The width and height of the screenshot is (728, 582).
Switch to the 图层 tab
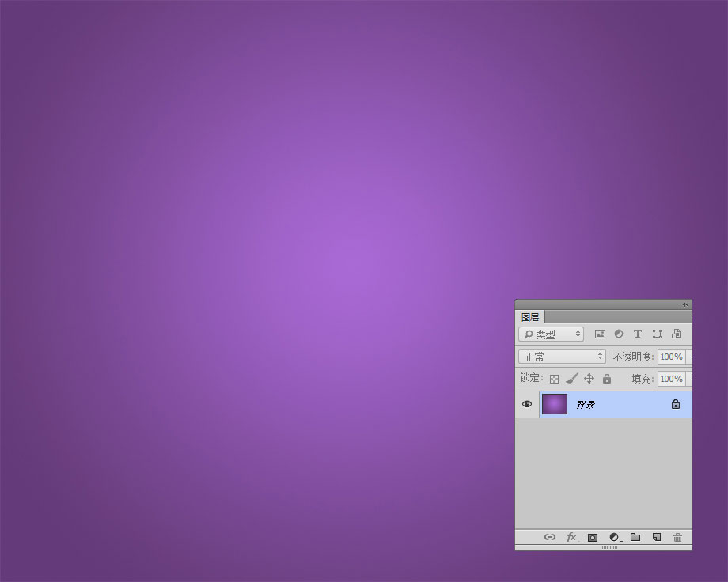tap(530, 317)
